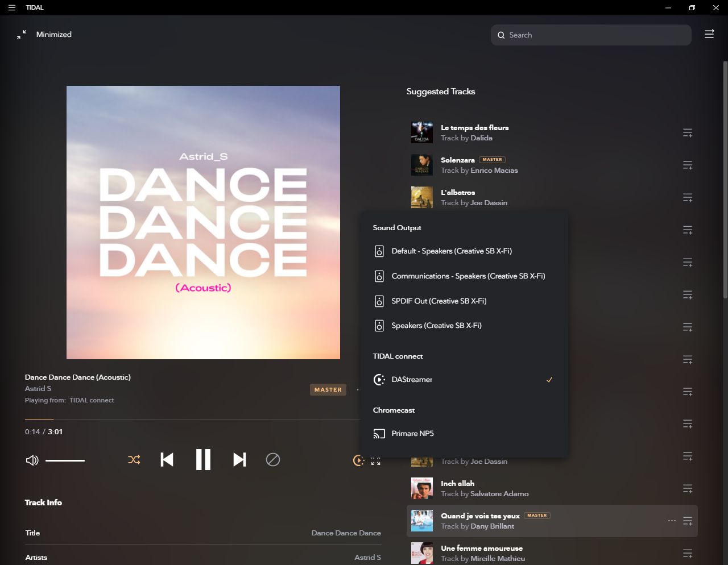This screenshot has height=565, width=728.
Task: Click the Une femme amoureuse thumbnail
Action: tap(422, 553)
